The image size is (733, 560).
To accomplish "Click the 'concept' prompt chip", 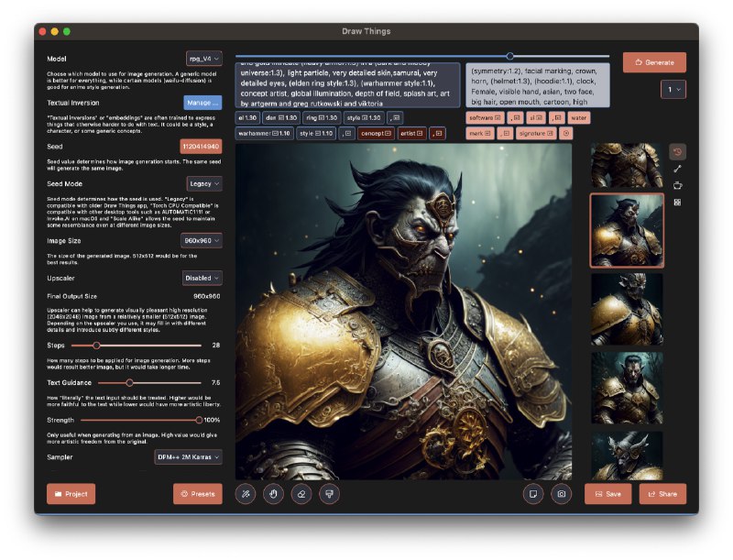I will pyautogui.click(x=376, y=133).
